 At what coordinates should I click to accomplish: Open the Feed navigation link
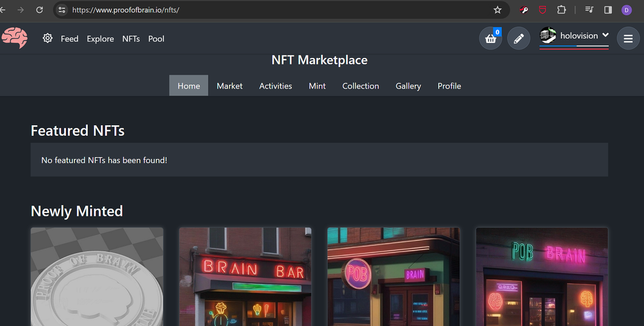(x=69, y=39)
